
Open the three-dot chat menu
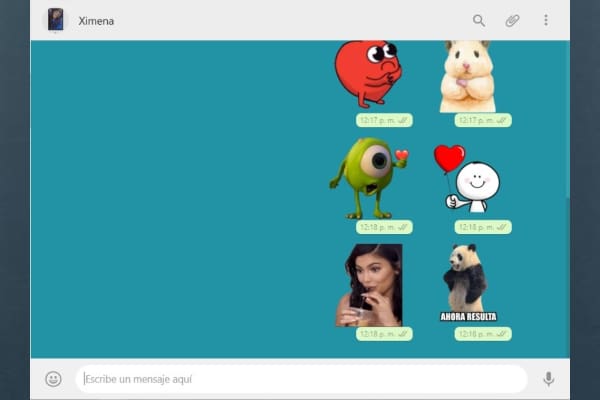click(x=546, y=20)
